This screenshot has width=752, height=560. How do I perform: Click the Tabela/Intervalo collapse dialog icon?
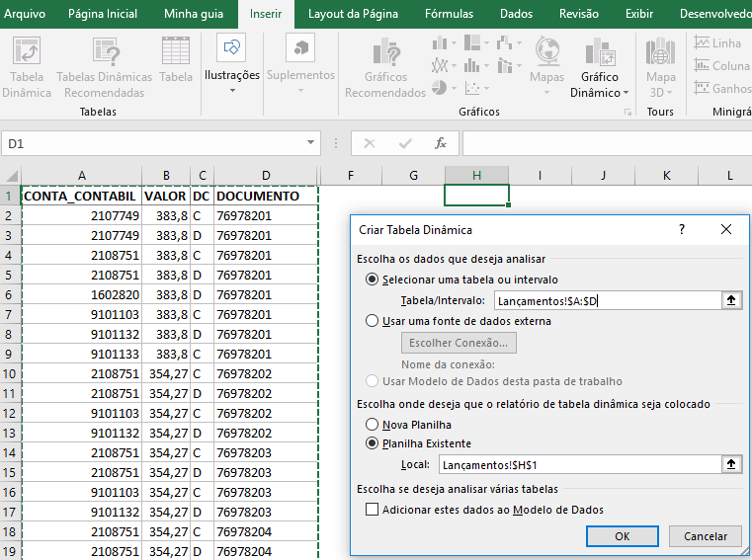(730, 300)
